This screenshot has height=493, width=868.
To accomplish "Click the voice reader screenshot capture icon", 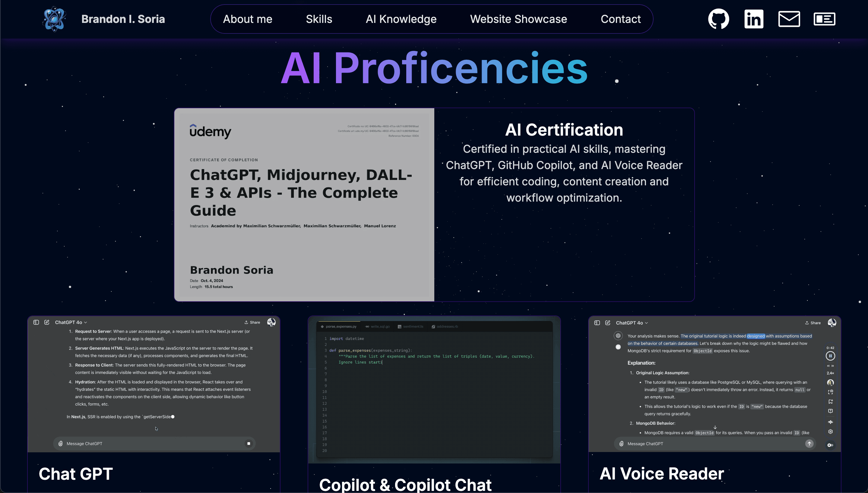I will tap(830, 392).
